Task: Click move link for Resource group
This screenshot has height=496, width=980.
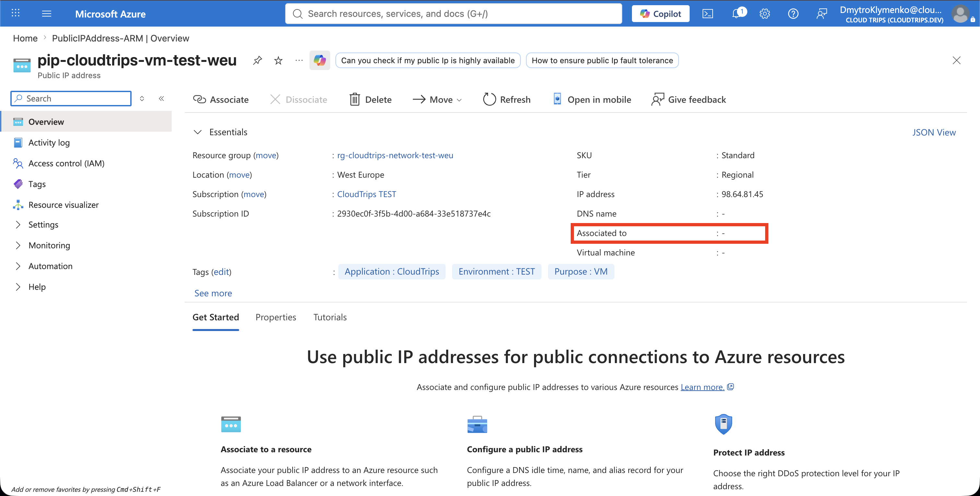Action: coord(266,155)
